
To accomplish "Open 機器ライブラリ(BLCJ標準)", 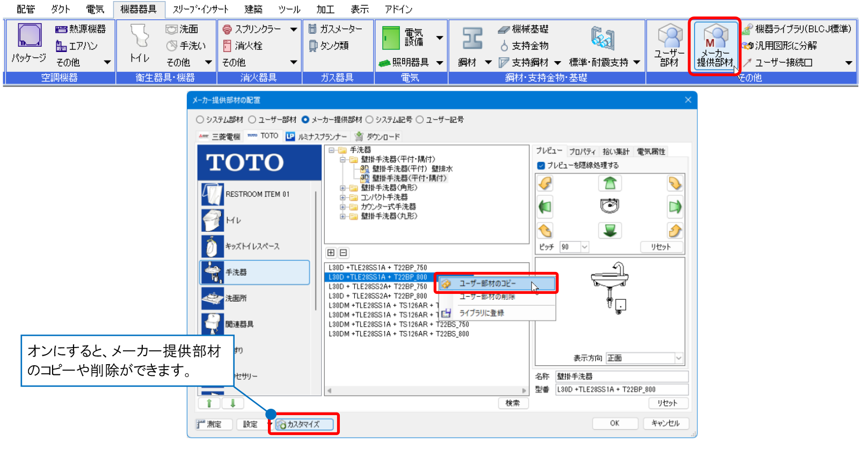I will pos(797,29).
